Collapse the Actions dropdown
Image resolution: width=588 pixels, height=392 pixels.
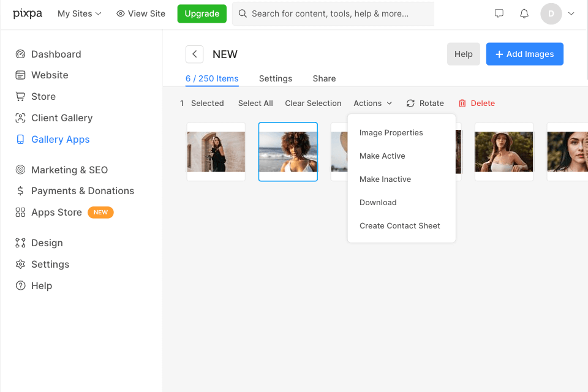tap(373, 103)
